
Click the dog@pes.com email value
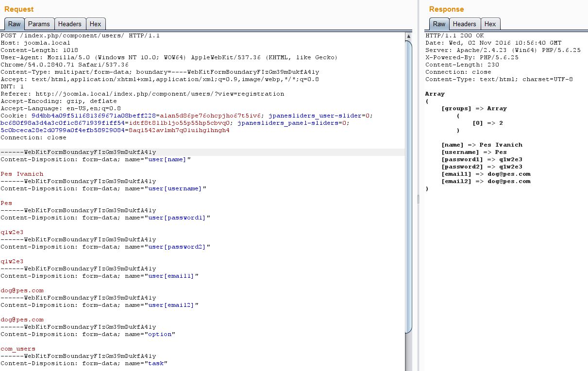click(22, 290)
